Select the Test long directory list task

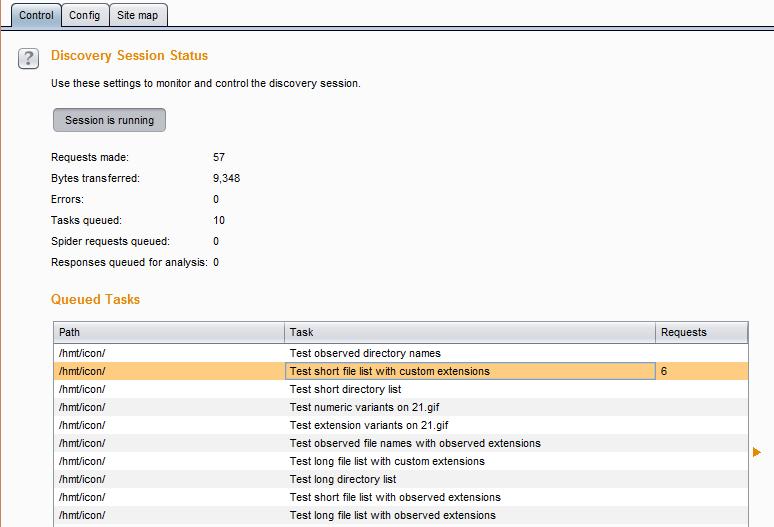point(343,479)
